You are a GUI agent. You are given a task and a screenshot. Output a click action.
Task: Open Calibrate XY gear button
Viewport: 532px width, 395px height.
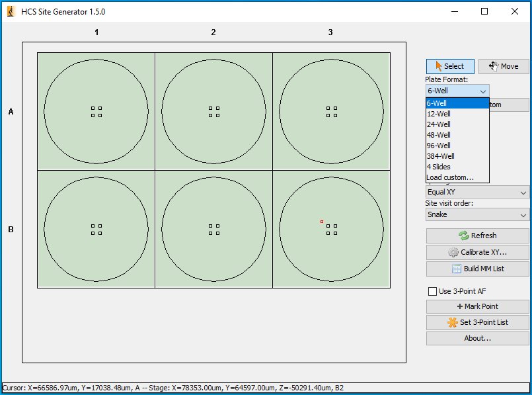coord(477,252)
